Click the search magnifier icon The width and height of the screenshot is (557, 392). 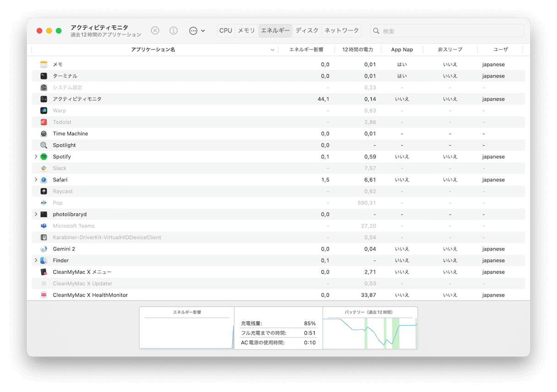coord(376,31)
